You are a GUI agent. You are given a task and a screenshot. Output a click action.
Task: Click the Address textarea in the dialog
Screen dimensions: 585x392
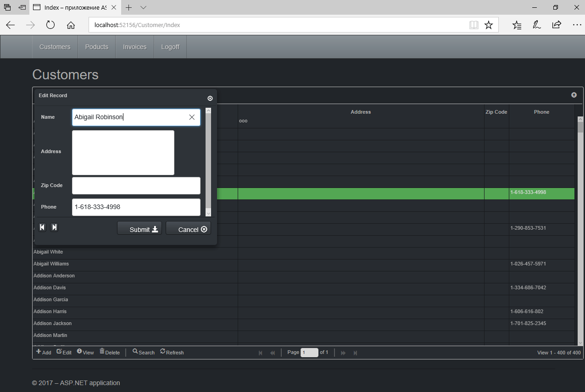coord(123,153)
